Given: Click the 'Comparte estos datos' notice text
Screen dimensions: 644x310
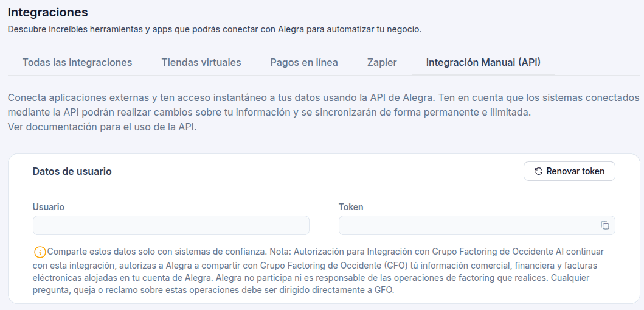Looking at the screenshot, I should click(318, 270).
